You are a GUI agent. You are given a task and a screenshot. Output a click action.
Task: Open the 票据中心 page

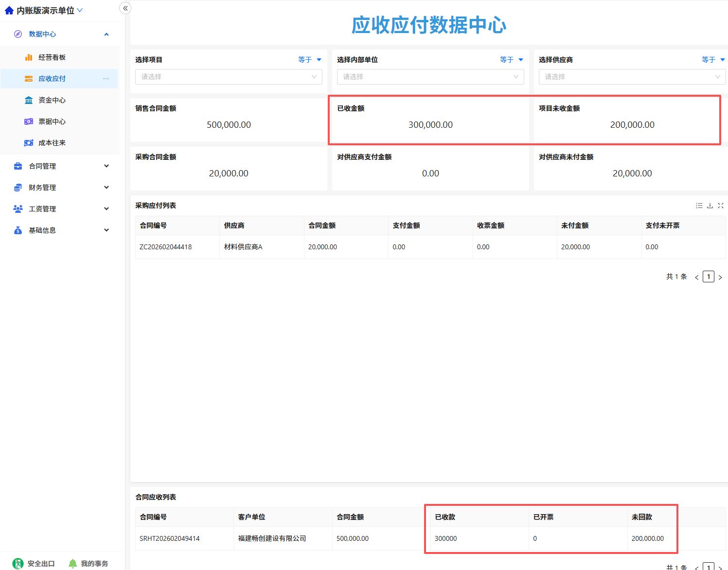click(x=52, y=121)
